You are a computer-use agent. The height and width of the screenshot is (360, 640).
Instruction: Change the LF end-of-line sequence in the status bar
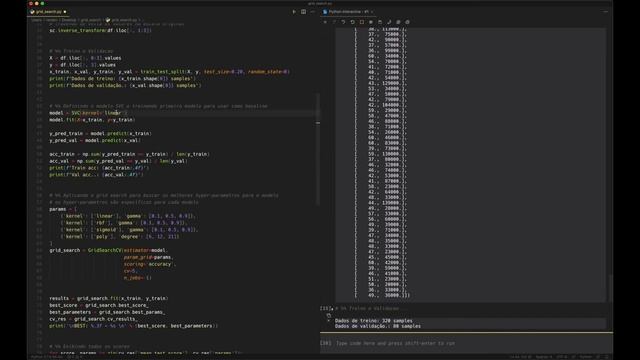coord(573,357)
